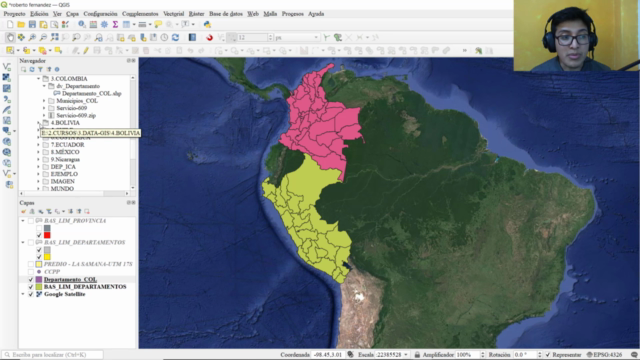Hide the Google Satellite layer
The width and height of the screenshot is (640, 360).
(31, 294)
